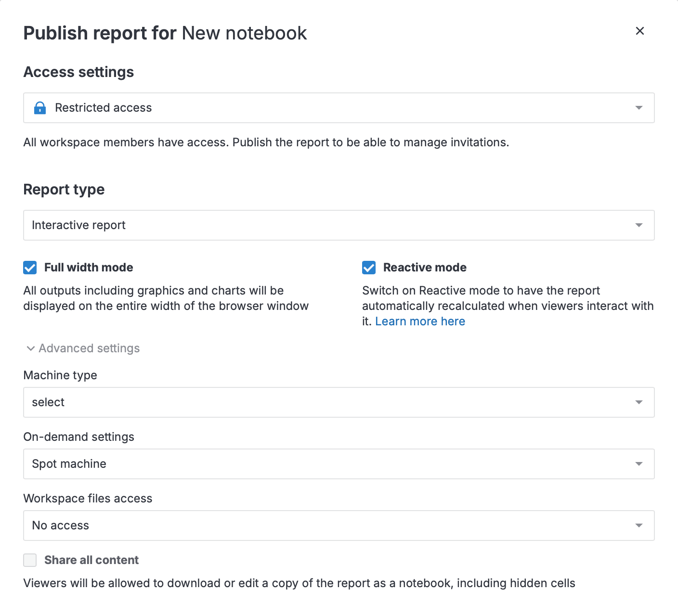Image resolution: width=678 pixels, height=616 pixels.
Task: Close the Publish report dialog
Action: pos(639,31)
